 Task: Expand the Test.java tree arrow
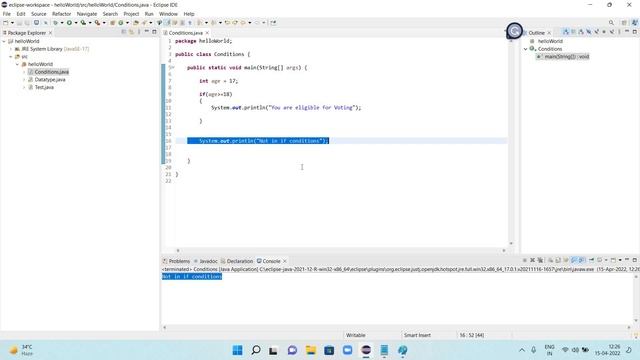coord(24,87)
